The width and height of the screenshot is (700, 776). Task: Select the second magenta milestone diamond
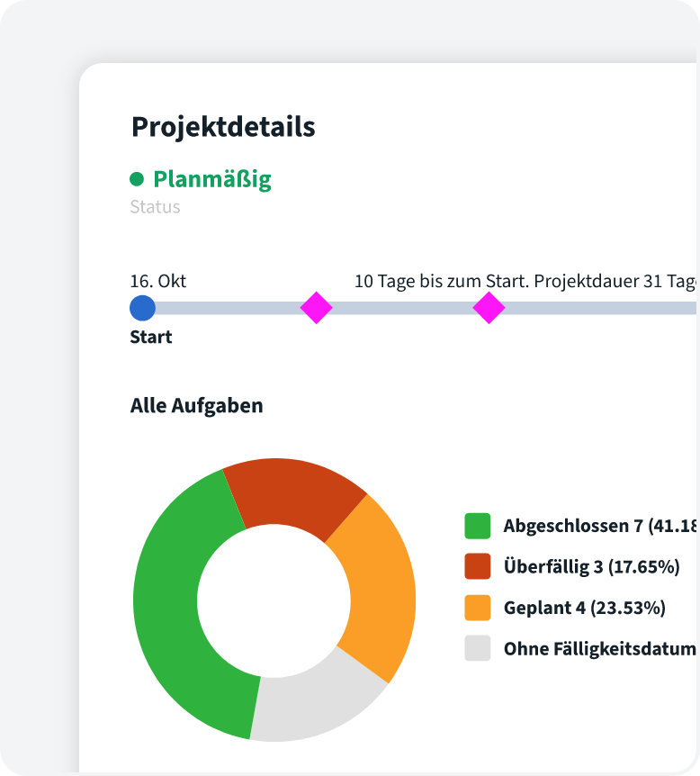pos(489,308)
